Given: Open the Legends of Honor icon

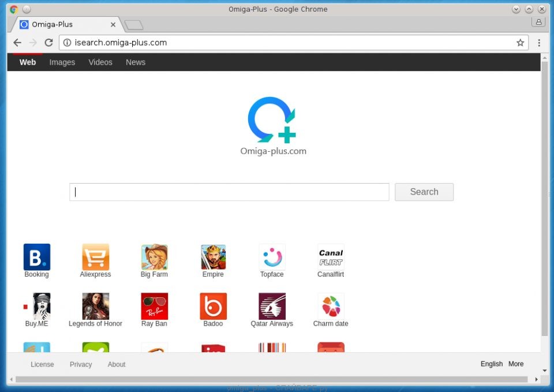Looking at the screenshot, I should [95, 307].
